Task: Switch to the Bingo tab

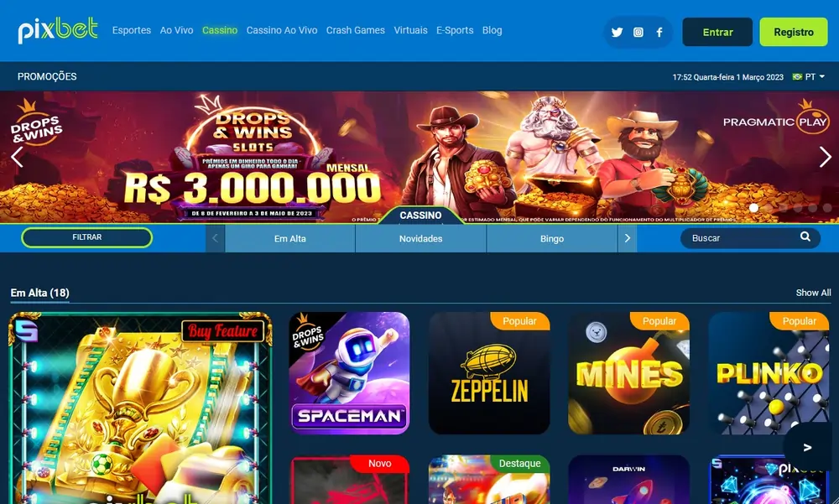Action: click(552, 239)
